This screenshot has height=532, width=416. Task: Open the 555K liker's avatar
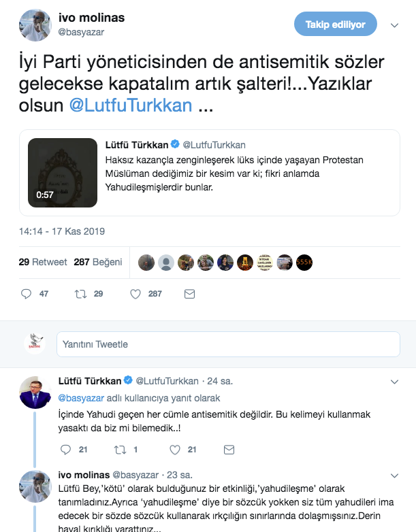click(304, 263)
